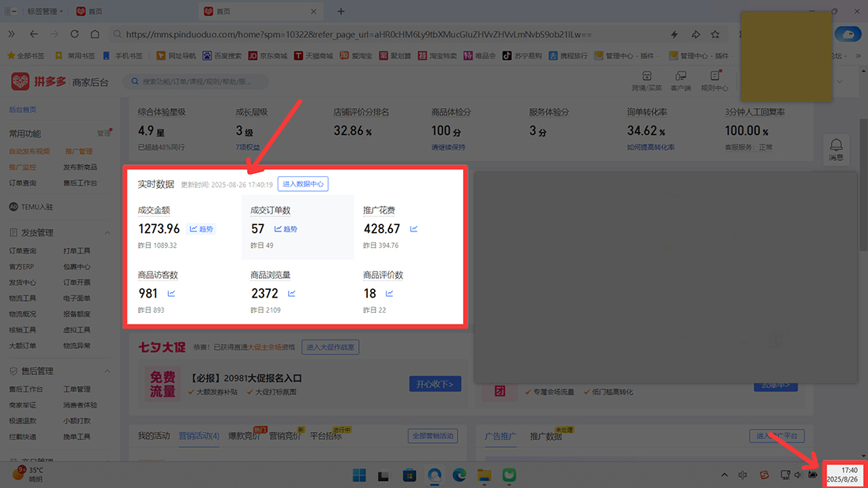Click the 规则中心 icon in header
868x488 pixels.
(x=715, y=80)
